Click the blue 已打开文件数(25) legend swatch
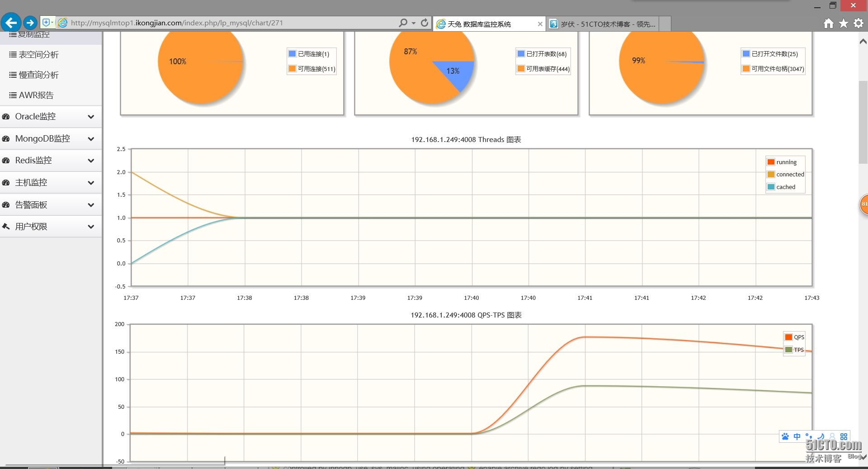 click(x=746, y=54)
